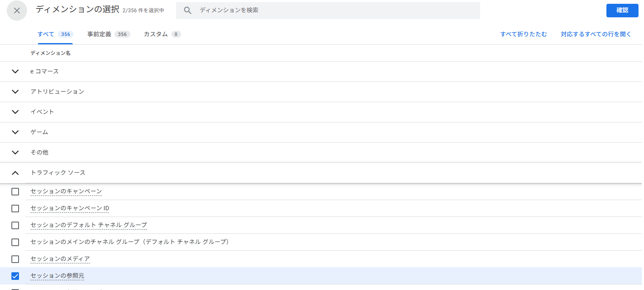The width and height of the screenshot is (644, 290).
Task: Click the ディメンション名 column header
Action: tap(50, 53)
